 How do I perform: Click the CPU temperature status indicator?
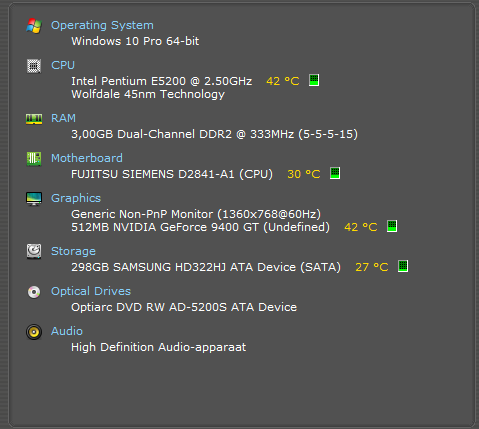pyautogui.click(x=314, y=80)
